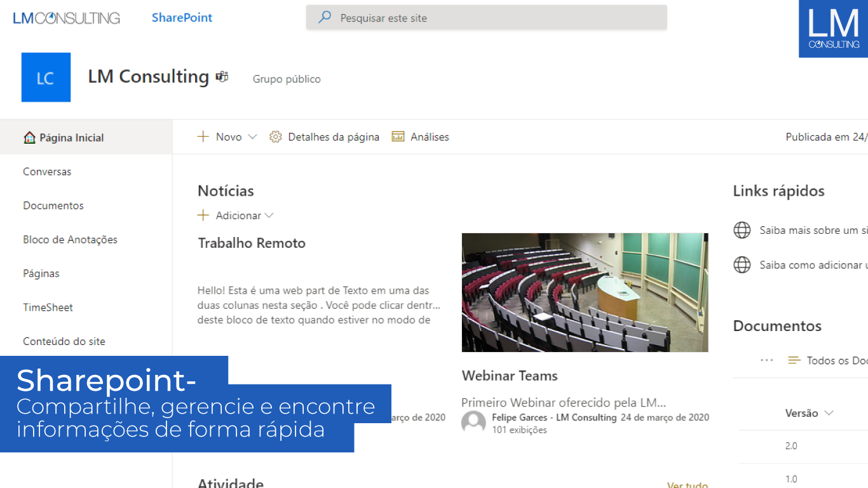
Task: Click the 1.0 version cell
Action: (791, 479)
